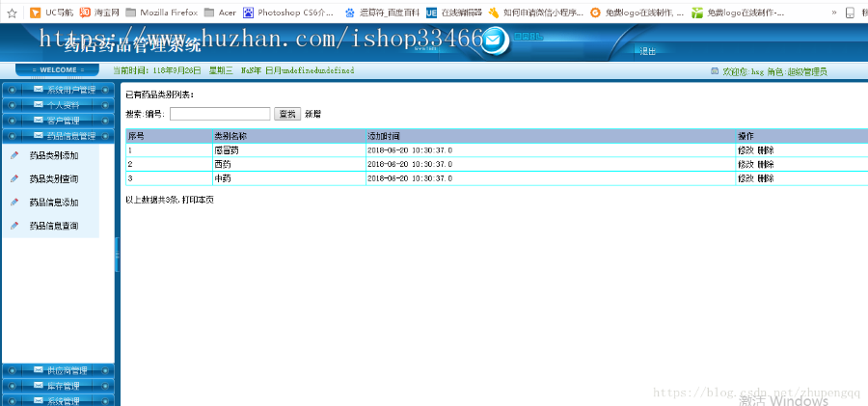Viewport: 868px width, 406px height.
Task: Open the 如何申请微信小程序 bookmark
Action: point(535,13)
